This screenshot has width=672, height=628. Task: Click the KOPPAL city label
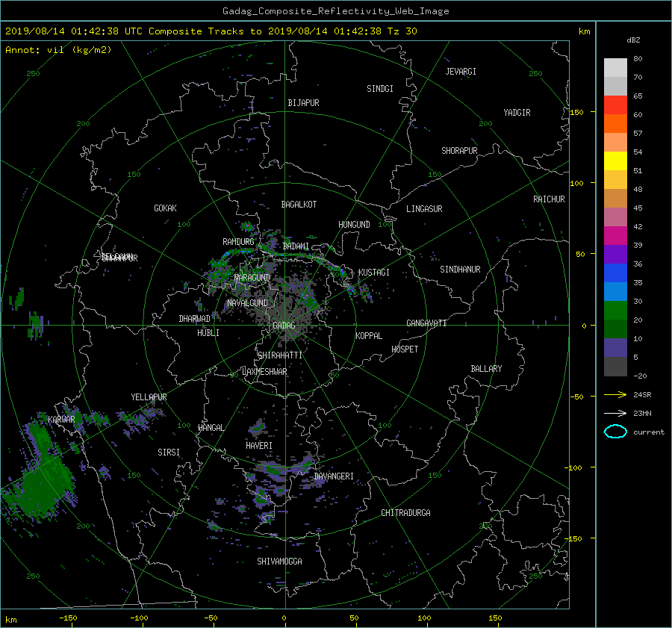(369, 336)
